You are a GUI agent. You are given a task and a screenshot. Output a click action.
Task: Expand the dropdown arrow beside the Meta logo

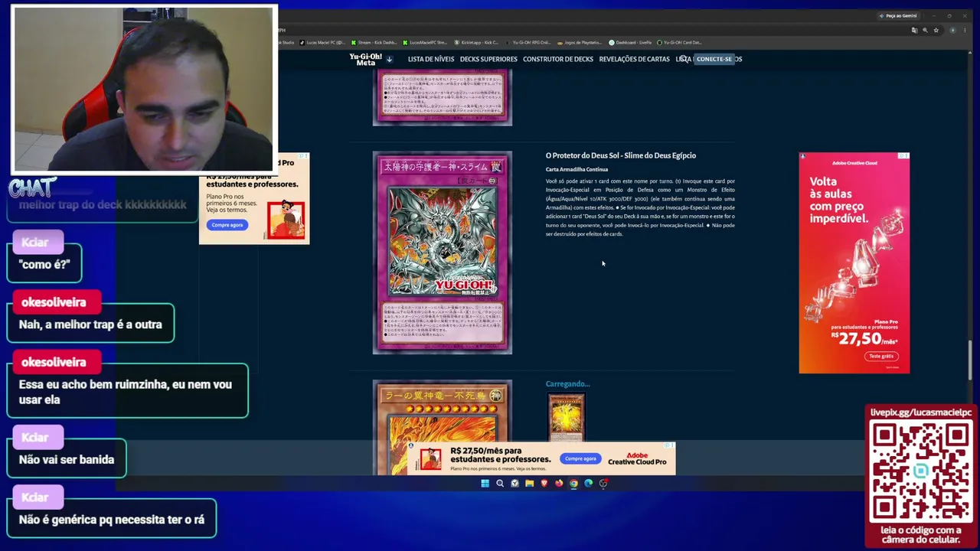coord(390,59)
